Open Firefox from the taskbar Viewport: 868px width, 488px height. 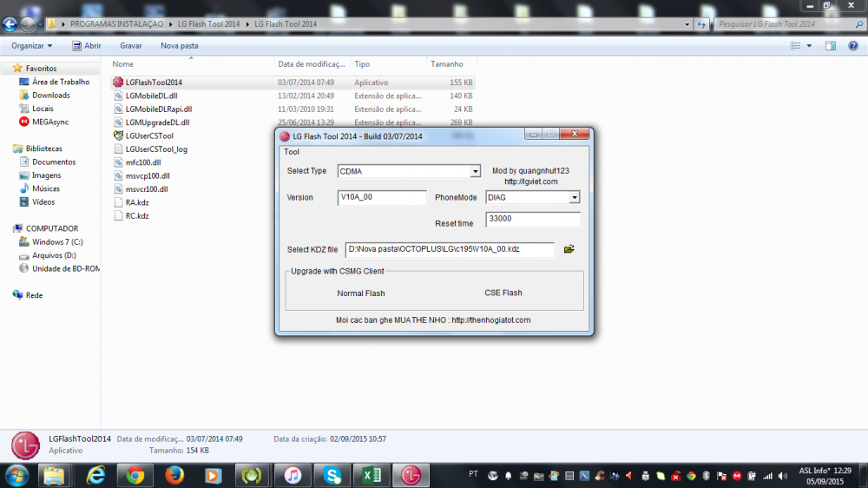point(174,475)
